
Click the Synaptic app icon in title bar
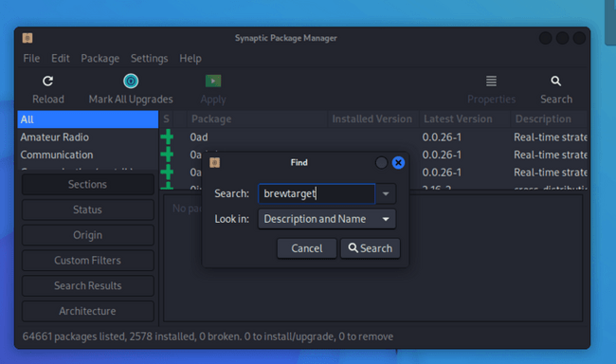coord(27,38)
